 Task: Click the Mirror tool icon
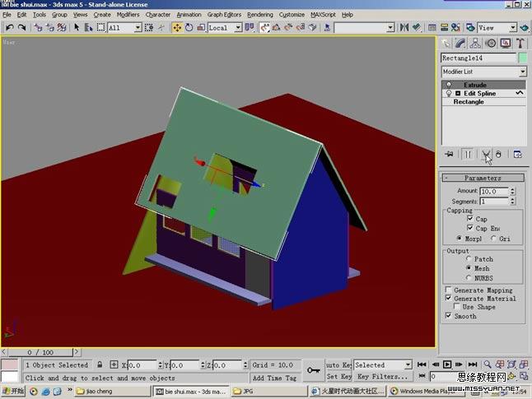coord(404,27)
